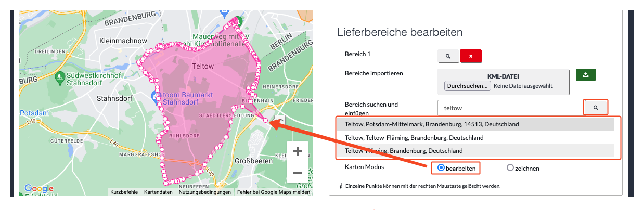Screen dimensions: 644x220
Task: Click the Durchsuchen file browse button
Action: point(468,86)
